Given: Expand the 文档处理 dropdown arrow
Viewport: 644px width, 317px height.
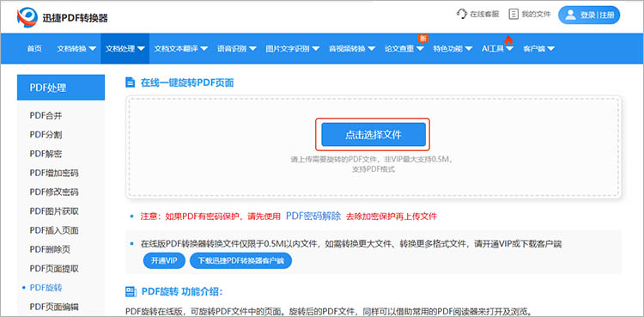Looking at the screenshot, I should pyautogui.click(x=141, y=48).
